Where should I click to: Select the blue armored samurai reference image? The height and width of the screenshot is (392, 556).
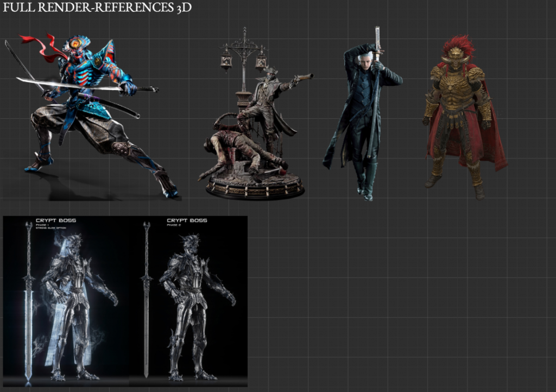[92, 117]
